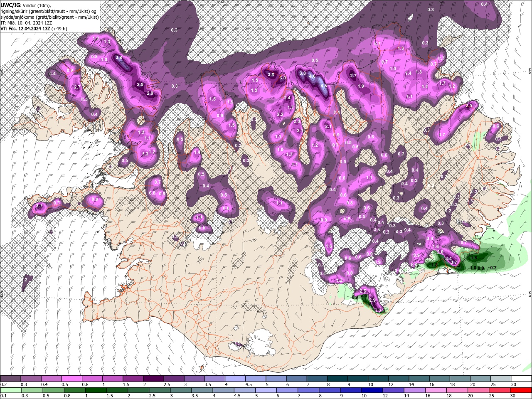This screenshot has width=532, height=399.
Task: Click the 20W longitude label
Action: coord(221,2)
